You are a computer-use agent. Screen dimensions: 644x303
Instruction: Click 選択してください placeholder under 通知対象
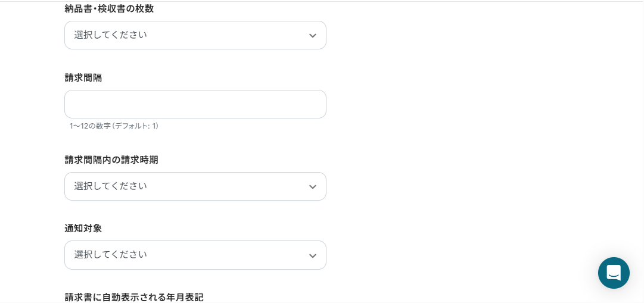pos(110,255)
